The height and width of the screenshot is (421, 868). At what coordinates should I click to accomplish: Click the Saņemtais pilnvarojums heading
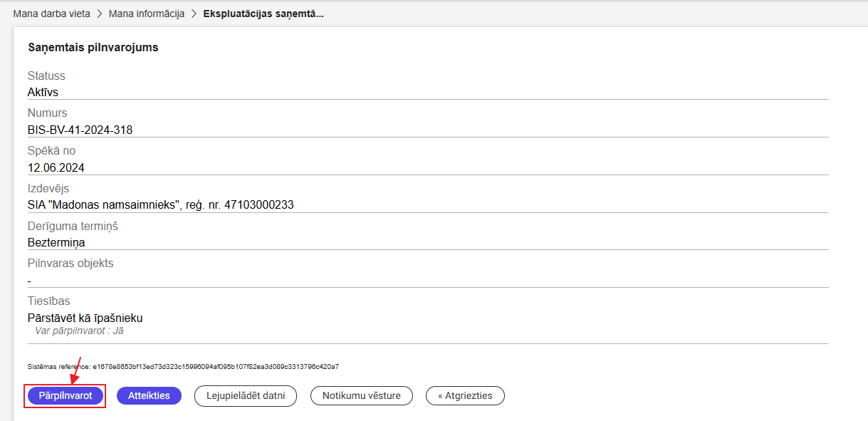coord(93,48)
